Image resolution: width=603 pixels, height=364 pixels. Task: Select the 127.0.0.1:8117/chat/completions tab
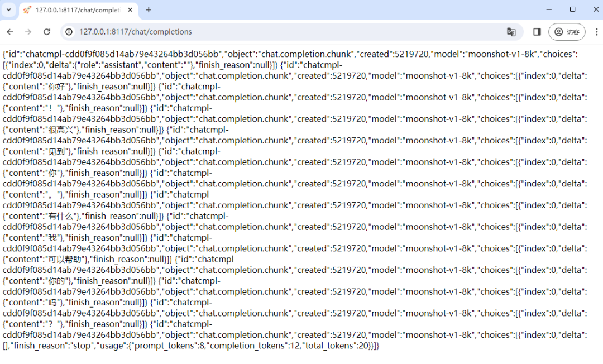click(79, 10)
